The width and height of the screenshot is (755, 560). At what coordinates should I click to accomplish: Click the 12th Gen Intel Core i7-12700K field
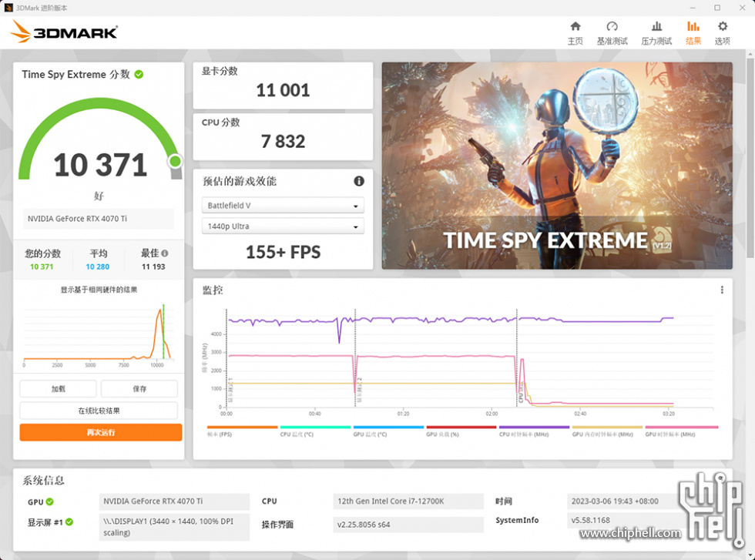pyautogui.click(x=408, y=501)
